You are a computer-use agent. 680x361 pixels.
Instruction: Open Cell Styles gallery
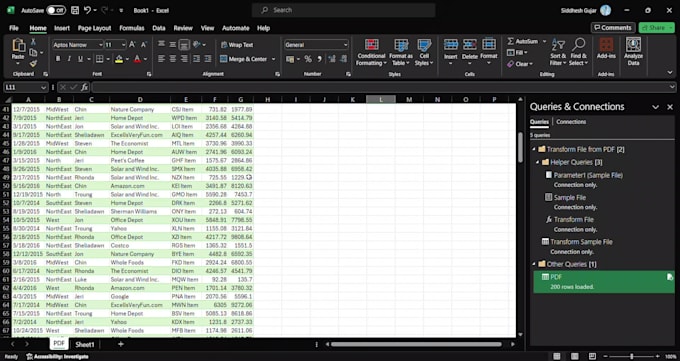pos(424,52)
